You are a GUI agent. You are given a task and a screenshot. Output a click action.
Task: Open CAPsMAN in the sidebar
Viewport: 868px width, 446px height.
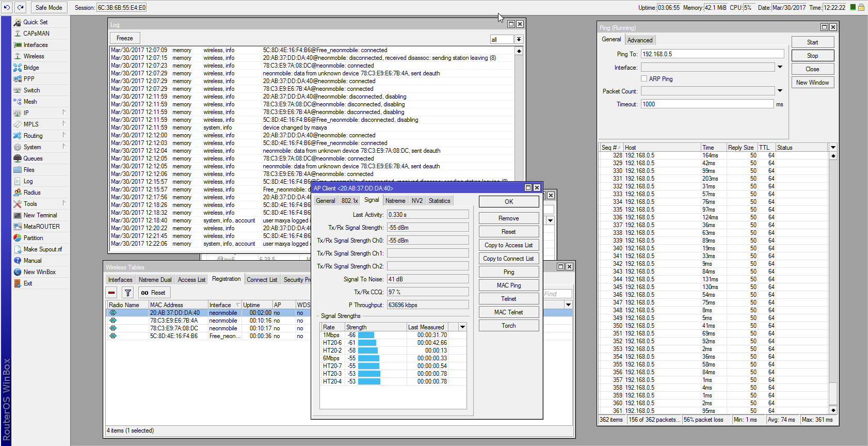(x=36, y=34)
